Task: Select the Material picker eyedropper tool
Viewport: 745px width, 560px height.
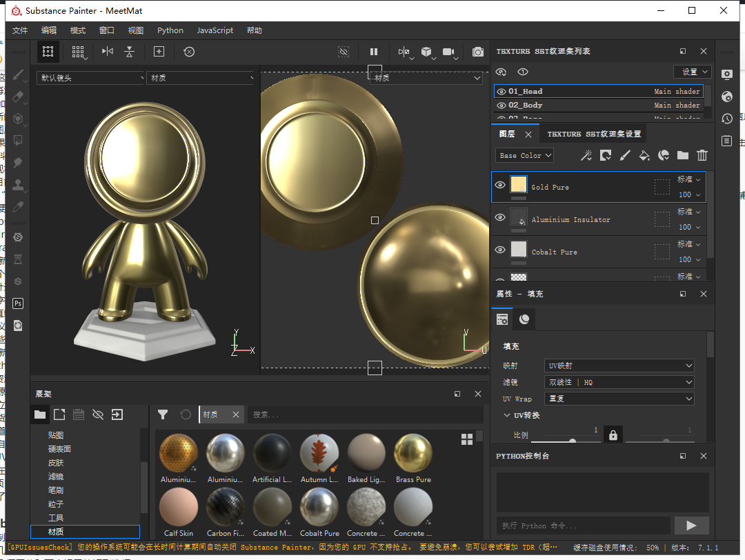Action: tap(18, 207)
